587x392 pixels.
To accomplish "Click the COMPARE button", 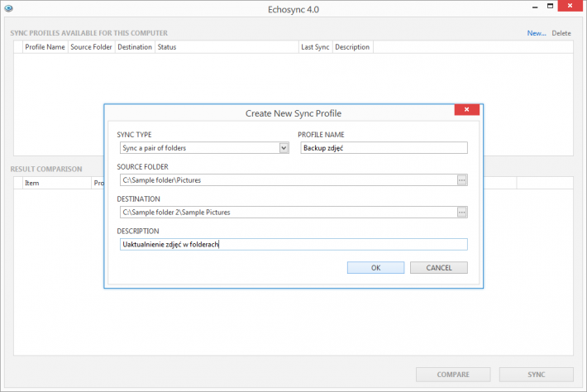I will tap(453, 375).
